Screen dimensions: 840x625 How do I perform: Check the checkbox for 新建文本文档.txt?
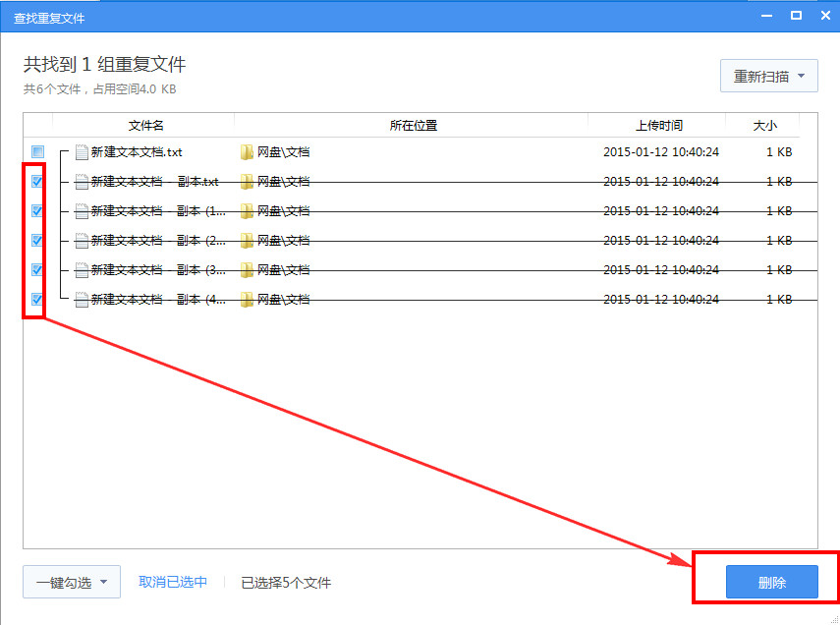(x=36, y=152)
